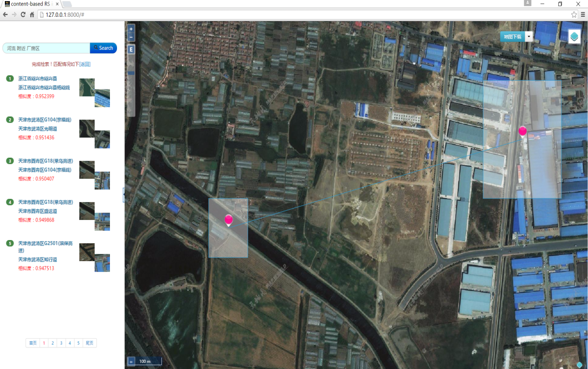
Task: Click the search query input field
Action: click(46, 48)
